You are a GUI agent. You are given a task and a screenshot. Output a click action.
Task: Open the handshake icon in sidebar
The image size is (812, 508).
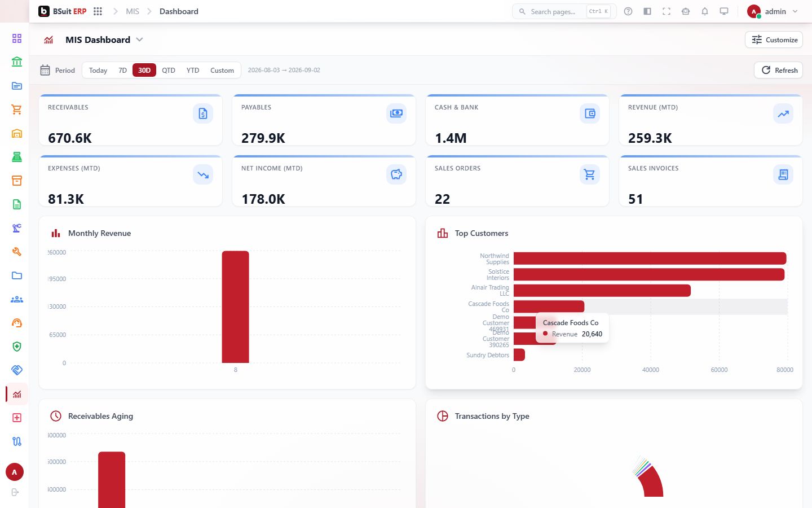(17, 370)
